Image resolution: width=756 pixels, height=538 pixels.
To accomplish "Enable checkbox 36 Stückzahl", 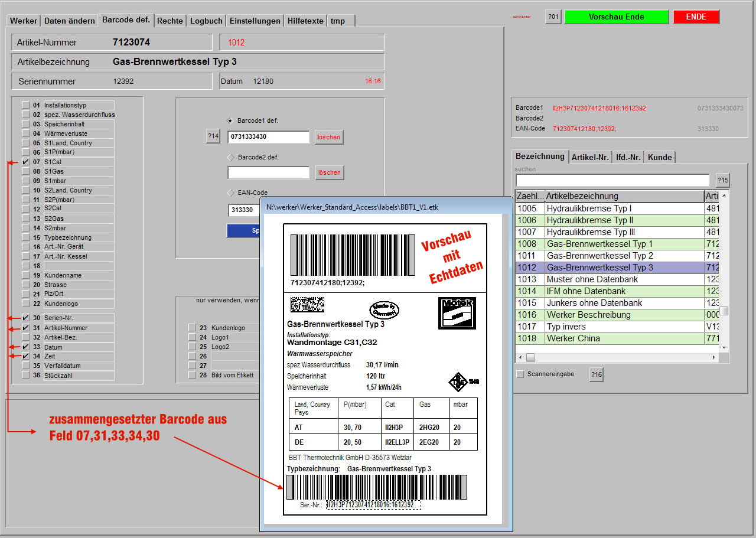I will click(25, 375).
